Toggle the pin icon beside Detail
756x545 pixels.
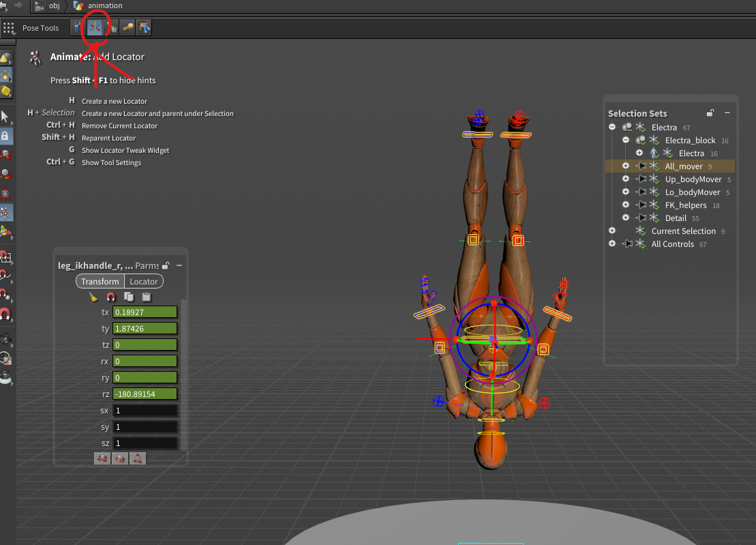(x=641, y=218)
